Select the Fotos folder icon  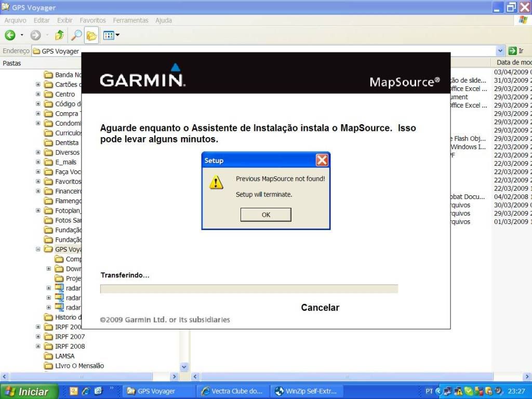(x=49, y=220)
